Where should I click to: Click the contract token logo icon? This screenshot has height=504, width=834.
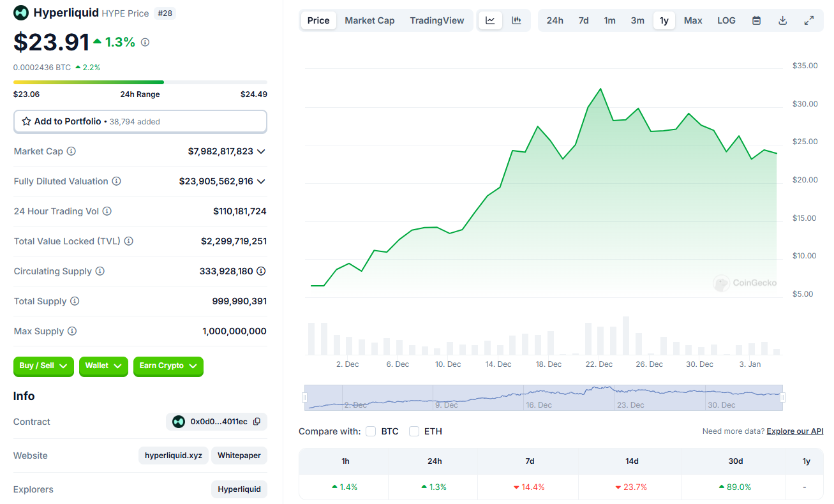(179, 422)
